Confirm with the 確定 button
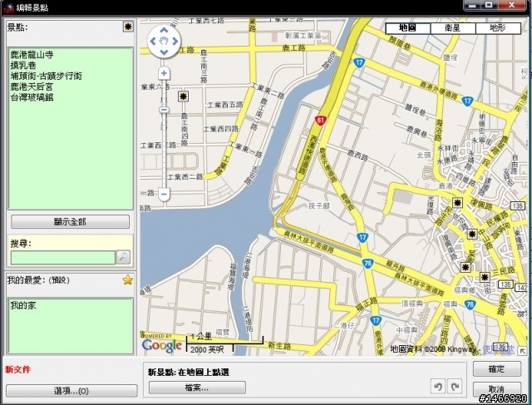 497,369
